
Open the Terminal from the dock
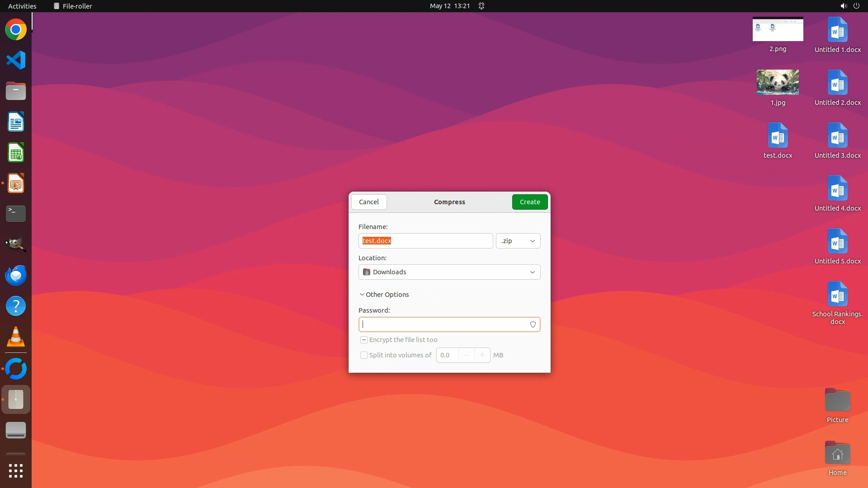(x=16, y=214)
